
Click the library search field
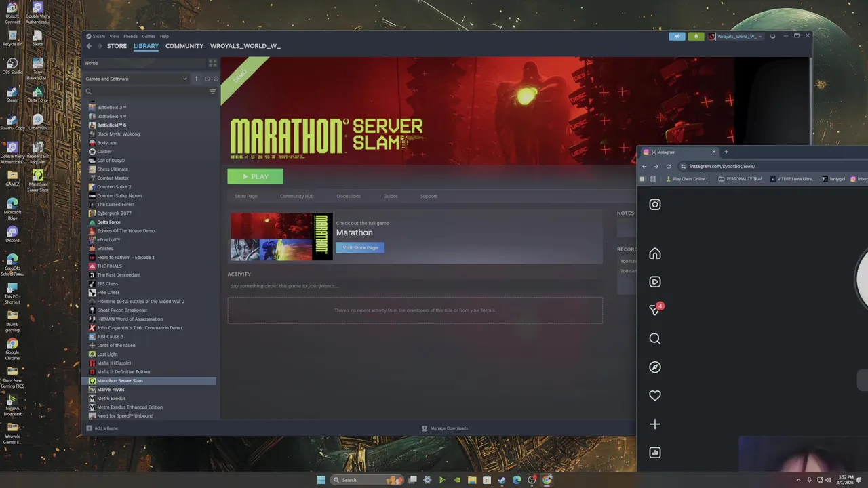[145, 91]
